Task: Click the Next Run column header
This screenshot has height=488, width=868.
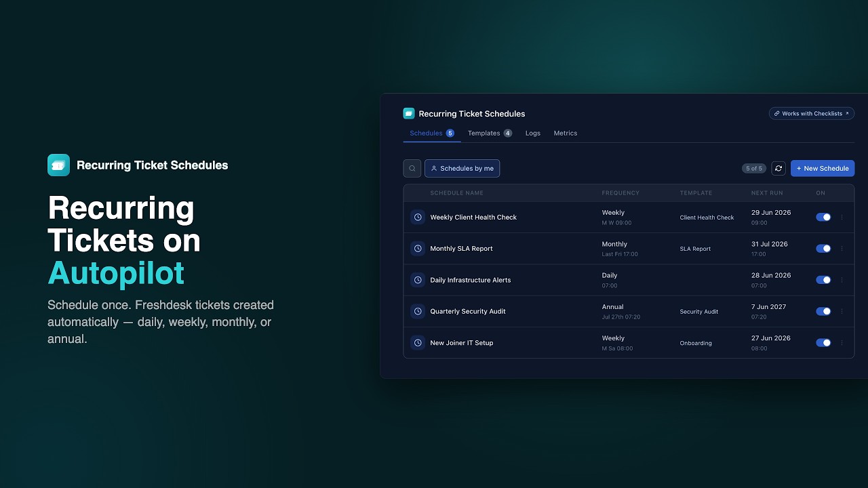Action: (x=767, y=193)
